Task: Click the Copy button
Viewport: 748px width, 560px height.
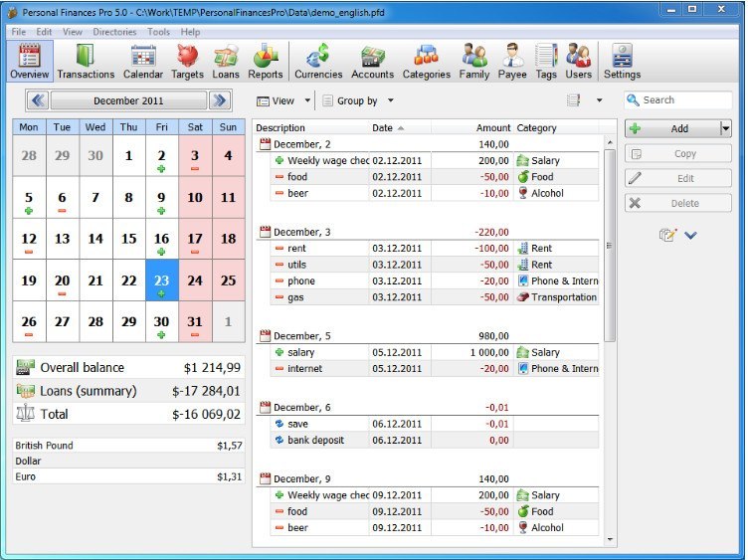Action: 678,153
